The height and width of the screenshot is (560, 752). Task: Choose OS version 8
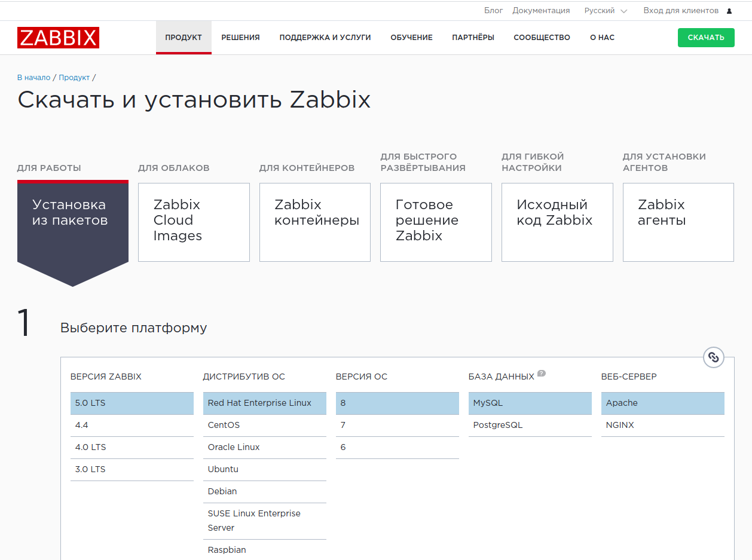pyautogui.click(x=398, y=403)
